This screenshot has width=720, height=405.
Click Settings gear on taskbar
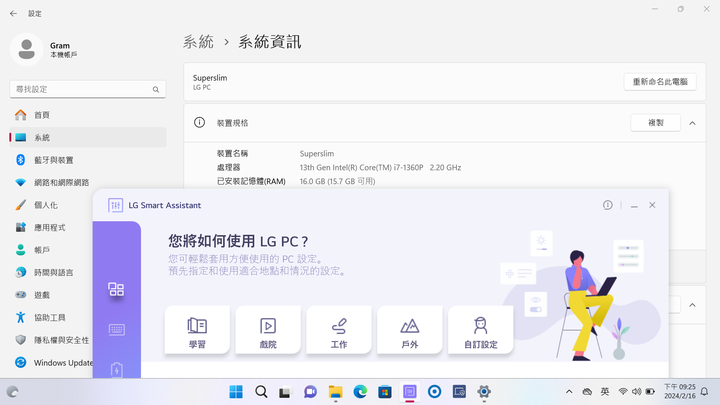click(484, 392)
